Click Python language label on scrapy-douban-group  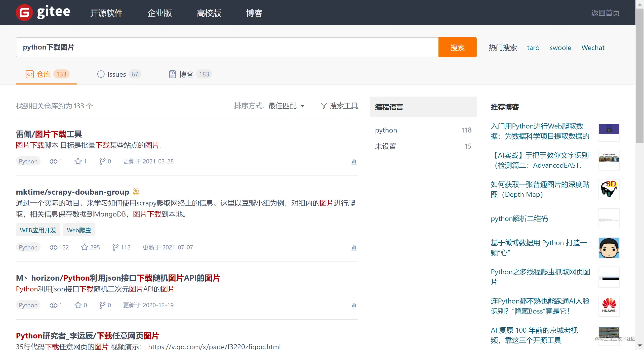28,247
